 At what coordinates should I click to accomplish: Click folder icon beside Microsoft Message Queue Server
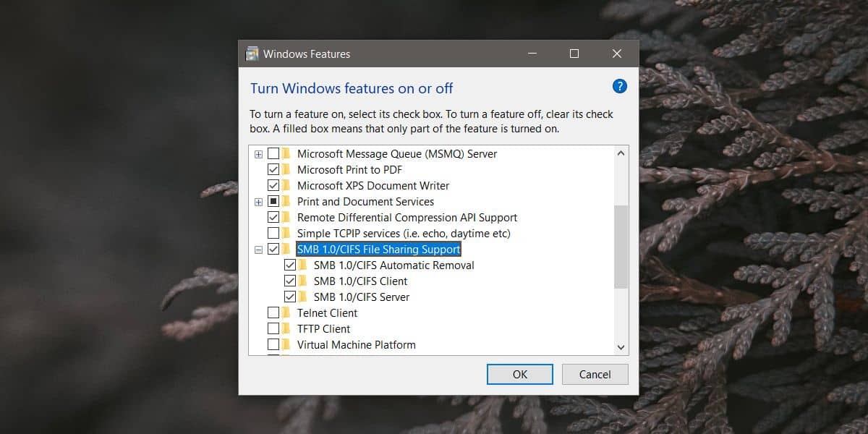point(287,153)
